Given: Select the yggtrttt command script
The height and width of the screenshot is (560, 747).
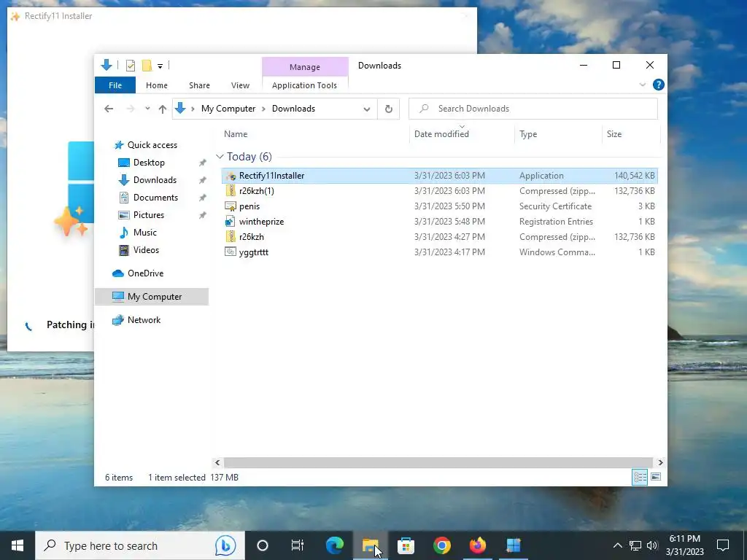Looking at the screenshot, I should [x=439, y=252].
